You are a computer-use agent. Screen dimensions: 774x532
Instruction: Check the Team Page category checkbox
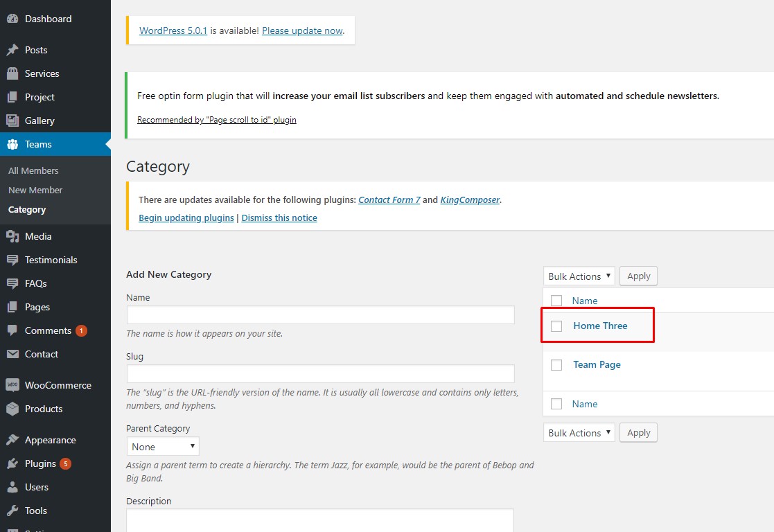click(x=556, y=365)
